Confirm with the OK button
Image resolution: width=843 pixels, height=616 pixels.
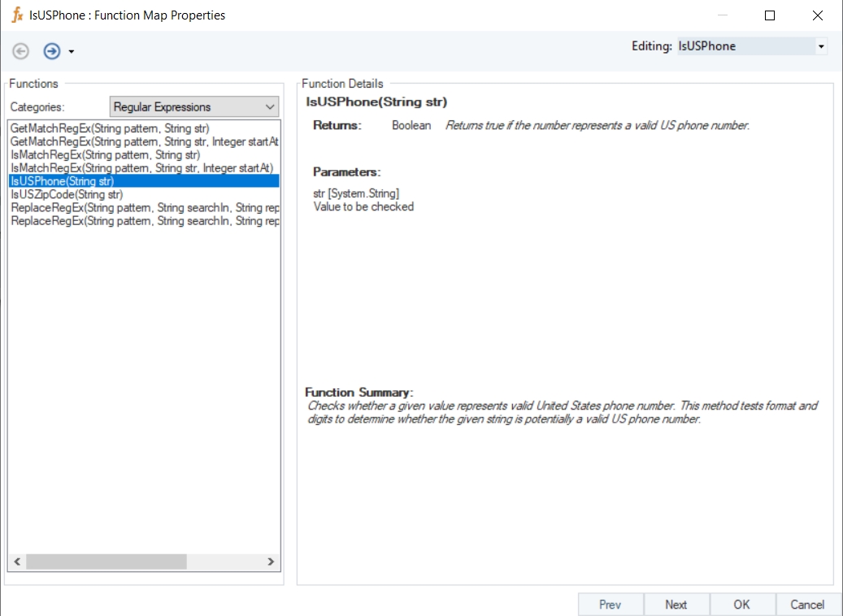point(741,605)
